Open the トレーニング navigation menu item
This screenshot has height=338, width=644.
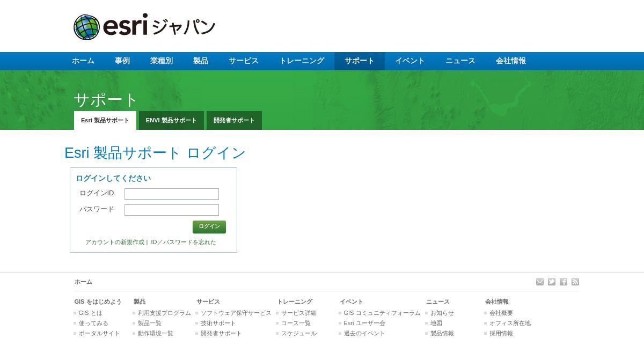[302, 61]
